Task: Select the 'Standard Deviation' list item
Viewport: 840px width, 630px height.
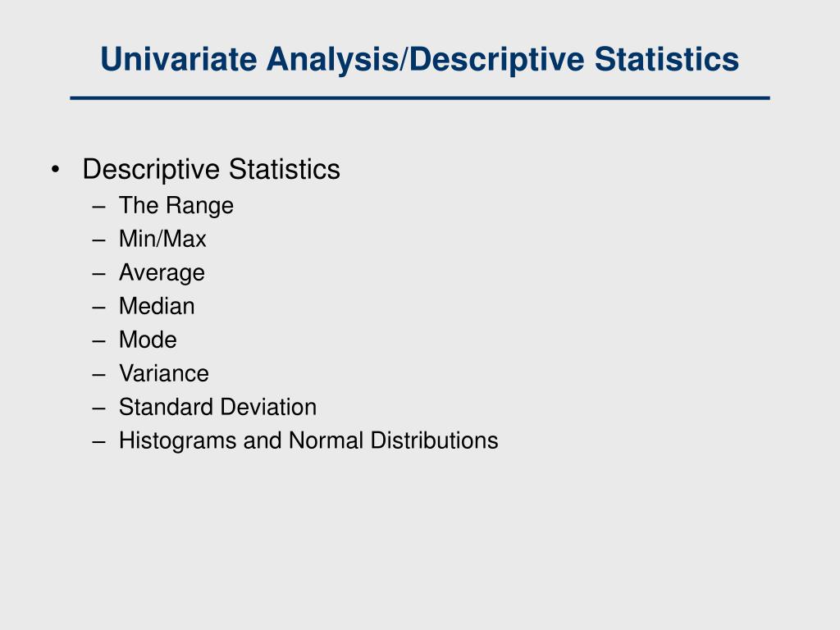Action: tap(217, 407)
